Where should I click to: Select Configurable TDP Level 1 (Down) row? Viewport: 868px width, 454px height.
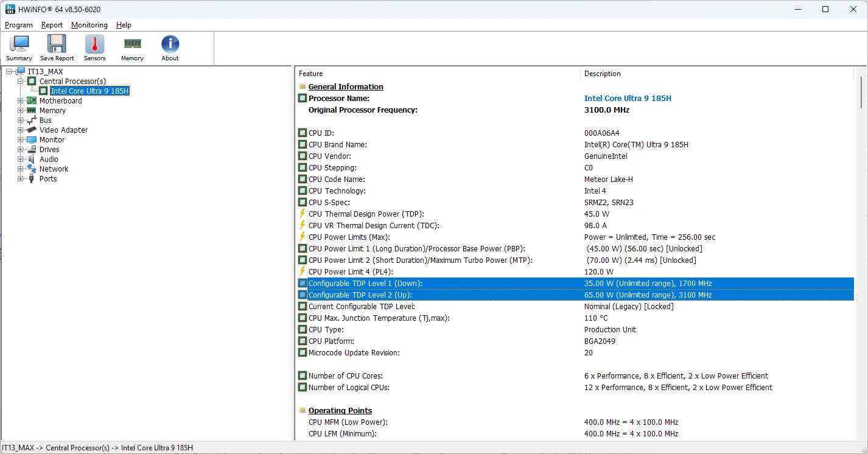click(575, 284)
